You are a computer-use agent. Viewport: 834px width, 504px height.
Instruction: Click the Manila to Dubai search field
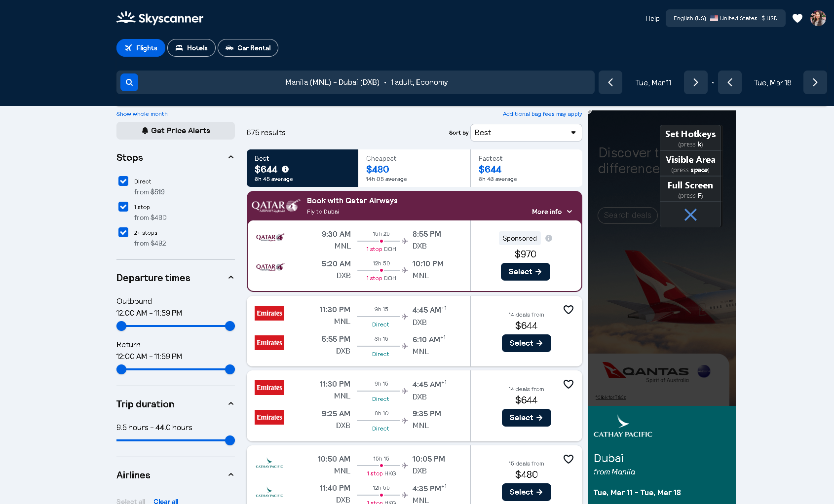pos(355,82)
